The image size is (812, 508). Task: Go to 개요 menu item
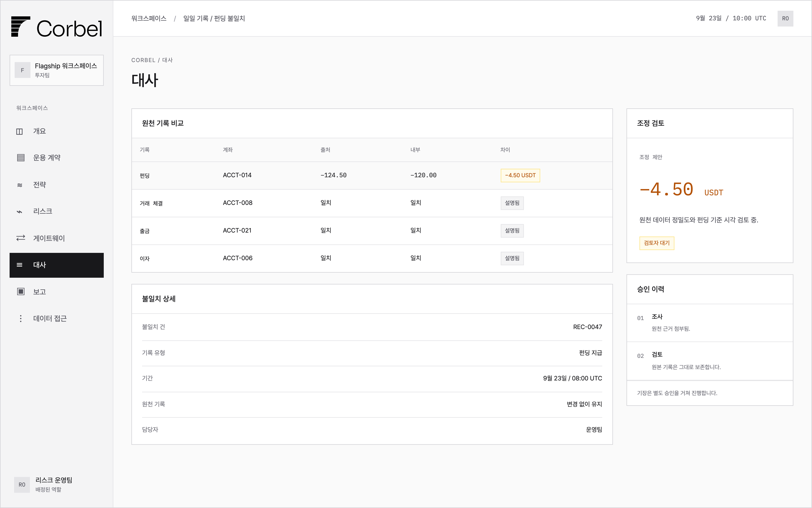click(57, 131)
